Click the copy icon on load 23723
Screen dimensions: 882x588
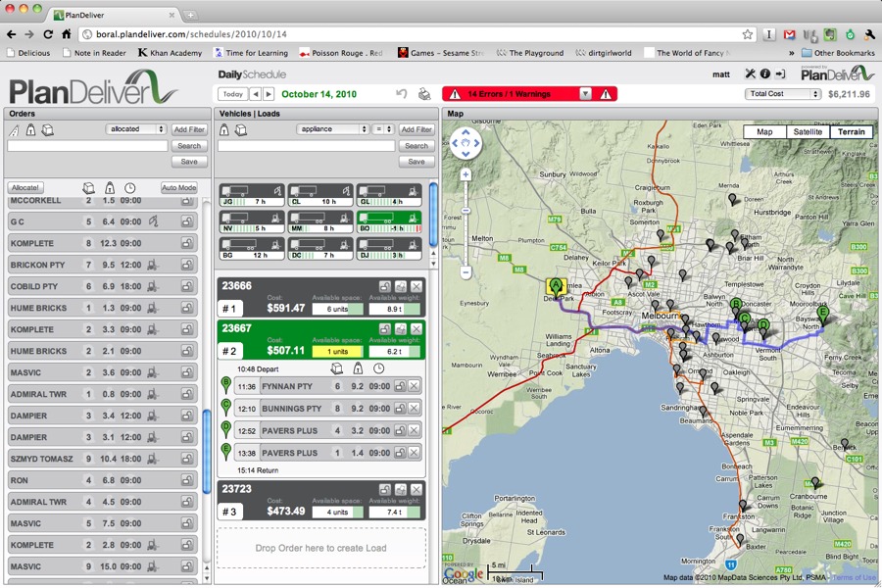coord(401,490)
